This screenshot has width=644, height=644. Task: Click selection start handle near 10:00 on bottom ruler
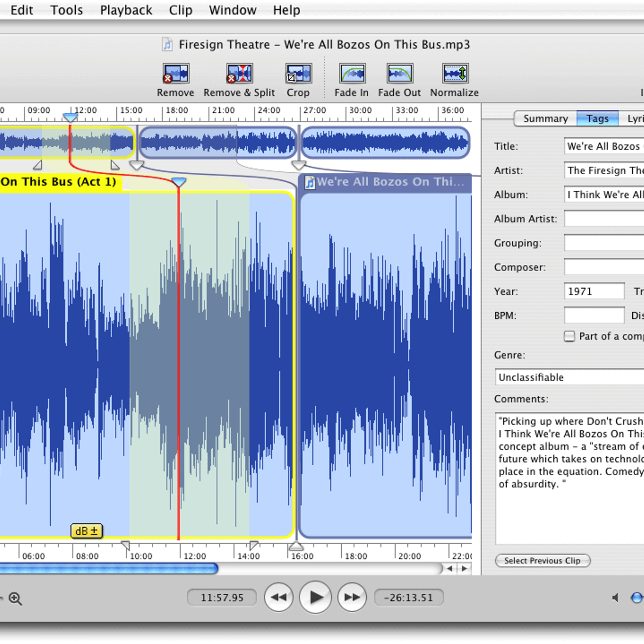(126, 545)
